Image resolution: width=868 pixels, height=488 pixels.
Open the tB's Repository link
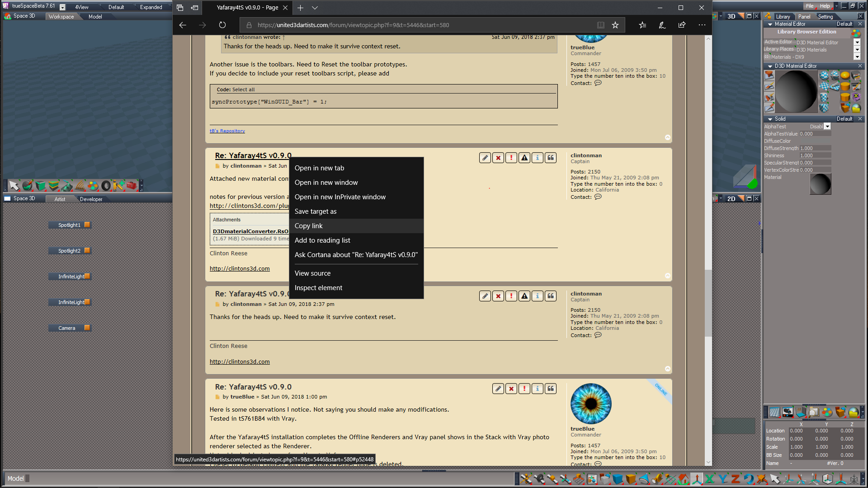point(227,131)
